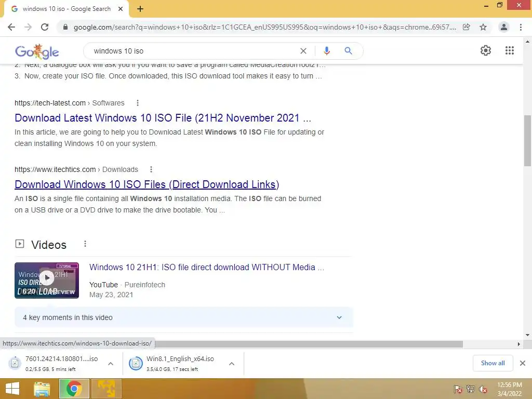Click the itechtics.com Downloads breadcrumb

(76, 169)
